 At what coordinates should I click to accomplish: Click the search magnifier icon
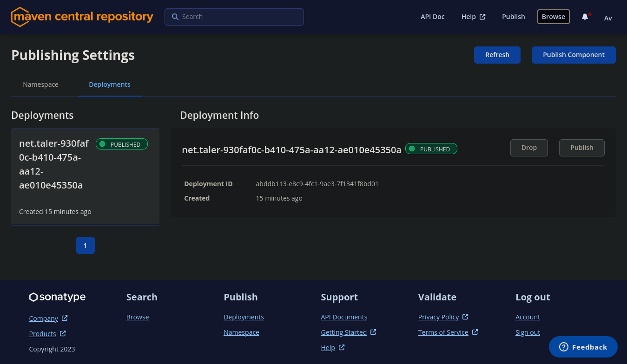[175, 17]
